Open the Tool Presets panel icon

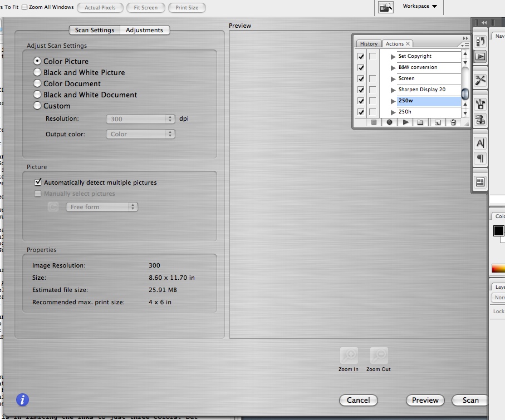click(x=480, y=81)
